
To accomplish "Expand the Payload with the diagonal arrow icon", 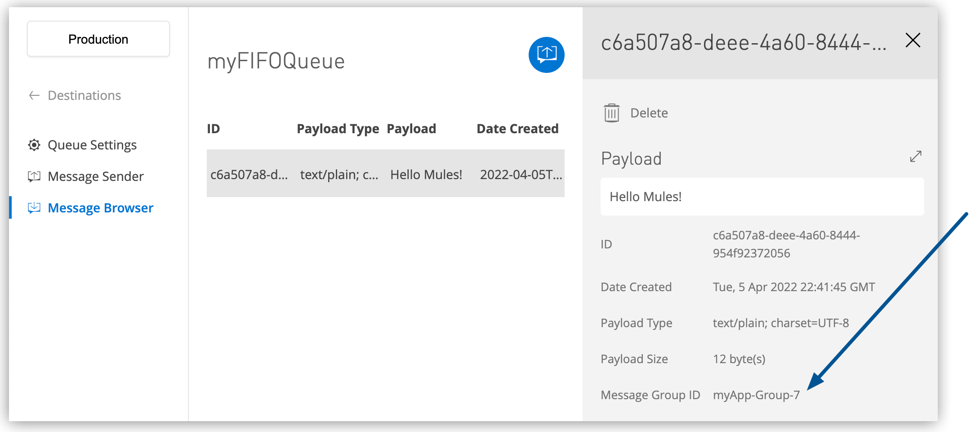I will pos(915,157).
